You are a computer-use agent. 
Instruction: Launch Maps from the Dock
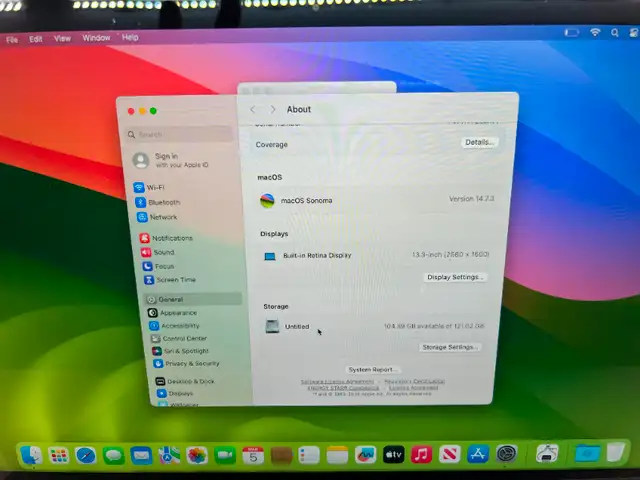[x=169, y=456]
